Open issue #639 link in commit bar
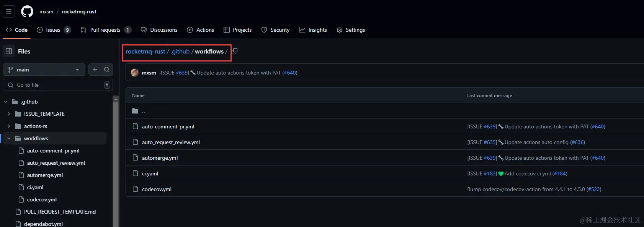 click(x=182, y=73)
